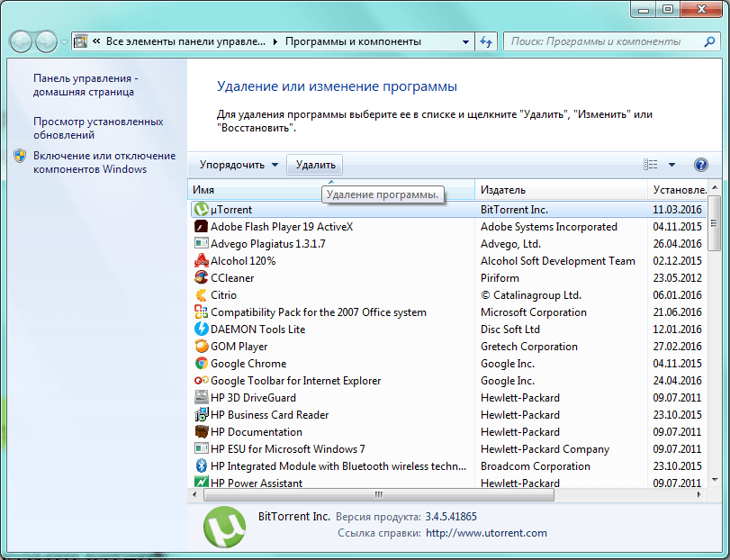Image resolution: width=730 pixels, height=560 pixels.
Task: Click the HP 3D DriveGuard icon
Action: [x=201, y=398]
